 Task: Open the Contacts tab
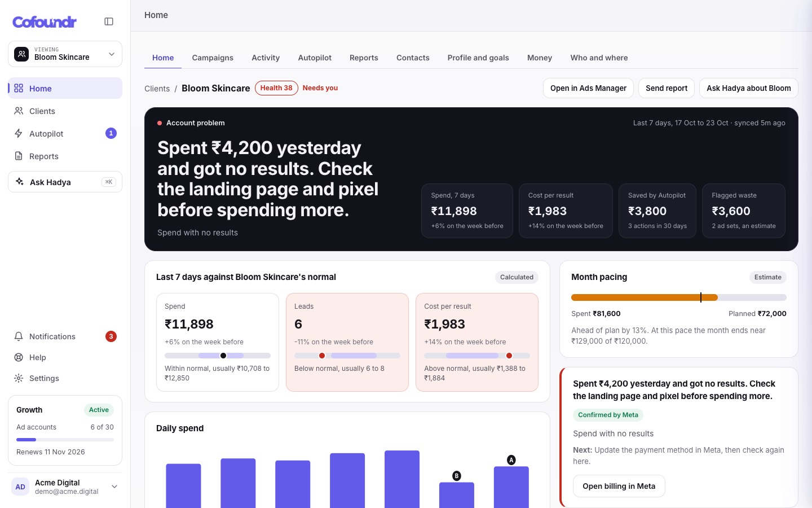point(413,58)
